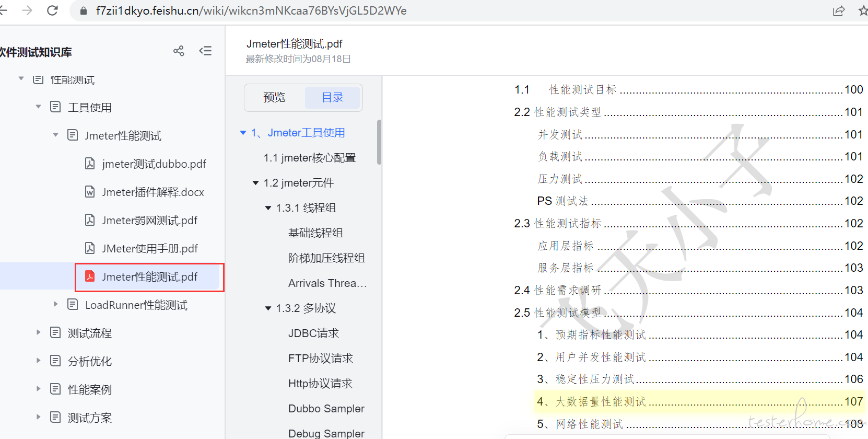The height and width of the screenshot is (439, 868).
Task: Click the share page icon in address bar
Action: [x=839, y=11]
